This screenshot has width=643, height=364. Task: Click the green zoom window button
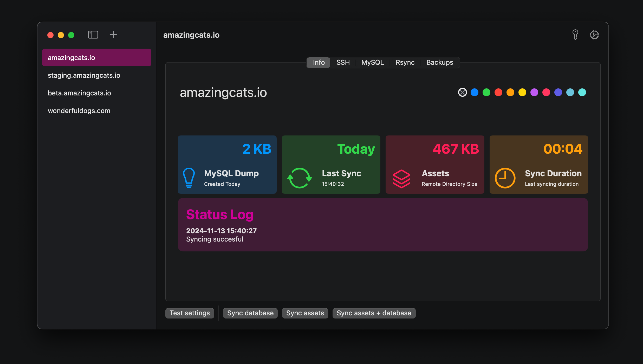coord(71,35)
